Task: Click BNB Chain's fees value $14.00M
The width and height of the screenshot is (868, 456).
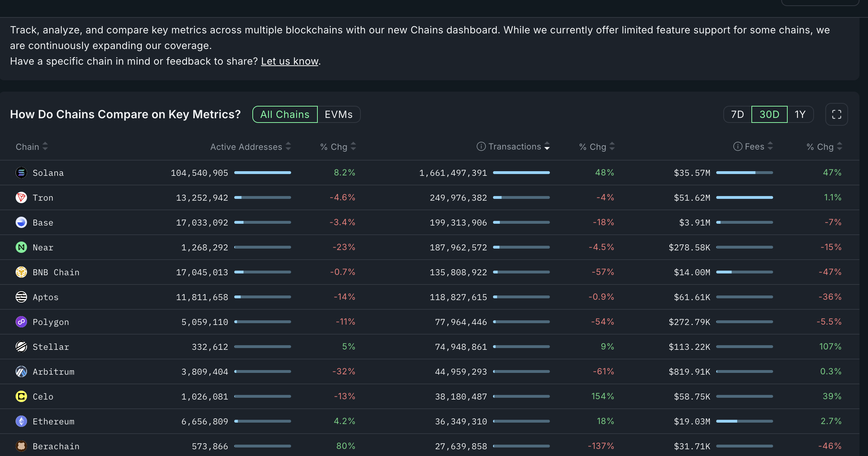Action: 692,272
